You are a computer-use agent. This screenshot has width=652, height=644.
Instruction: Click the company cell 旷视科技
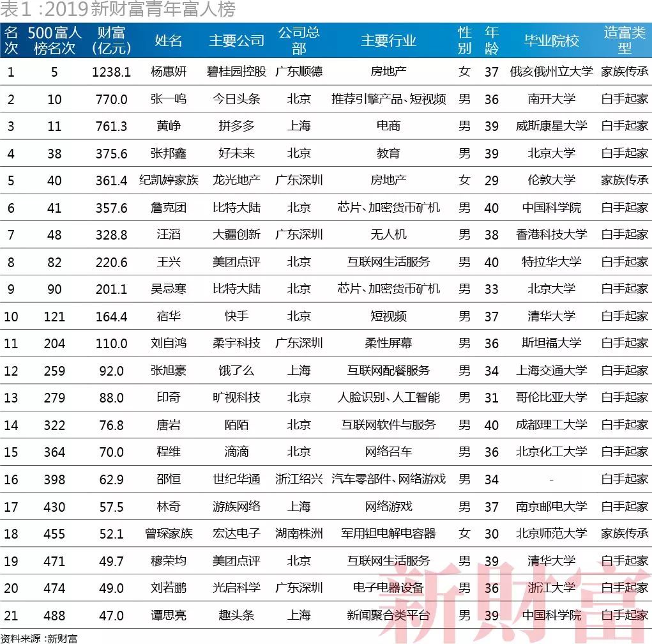[237, 397]
